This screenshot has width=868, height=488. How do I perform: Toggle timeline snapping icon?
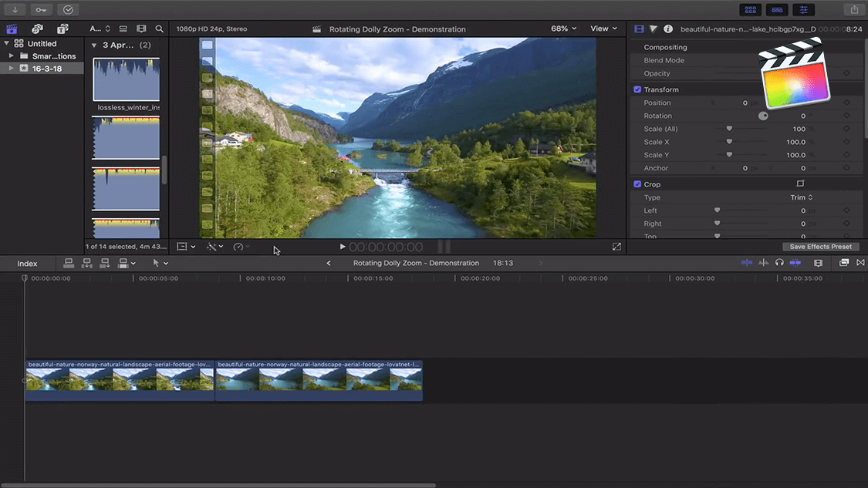[795, 263]
